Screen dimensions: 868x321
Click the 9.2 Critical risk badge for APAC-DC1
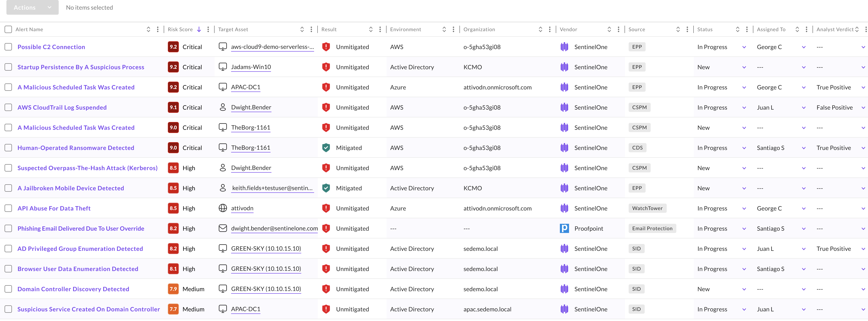click(173, 87)
